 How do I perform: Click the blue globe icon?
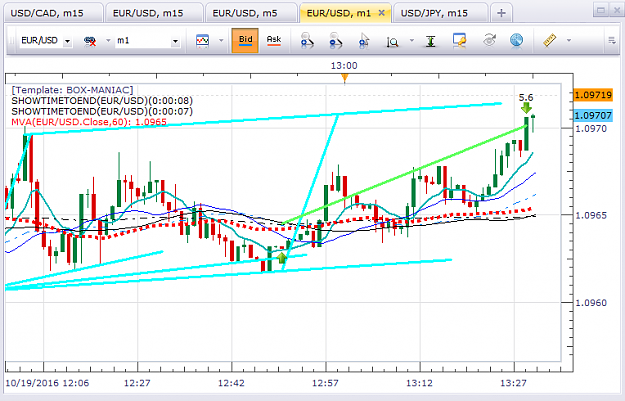pos(517,41)
